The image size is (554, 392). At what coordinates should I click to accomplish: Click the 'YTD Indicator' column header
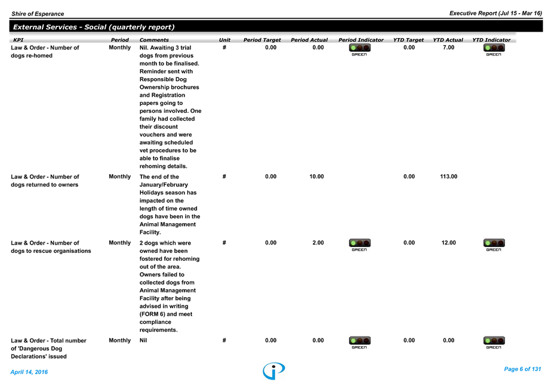click(x=491, y=40)
